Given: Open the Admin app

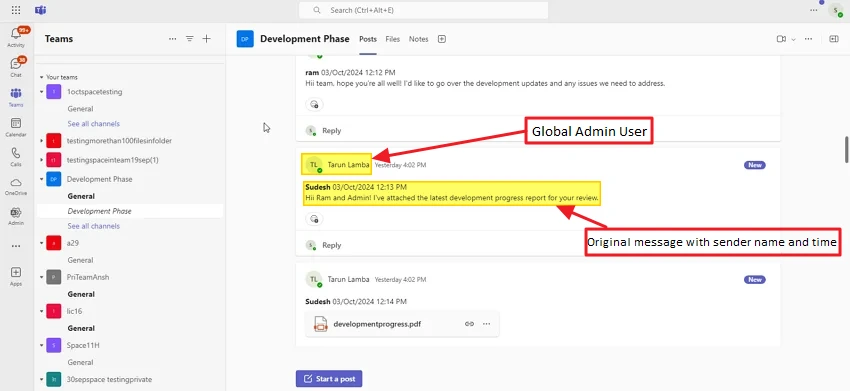Looking at the screenshot, I should 16,216.
